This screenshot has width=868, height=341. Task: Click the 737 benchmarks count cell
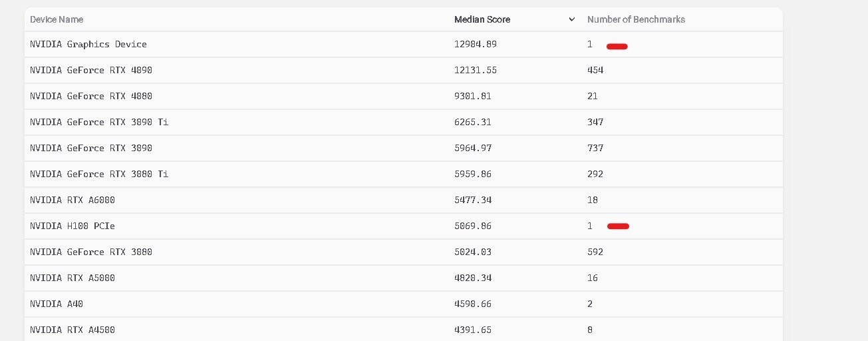pyautogui.click(x=595, y=149)
